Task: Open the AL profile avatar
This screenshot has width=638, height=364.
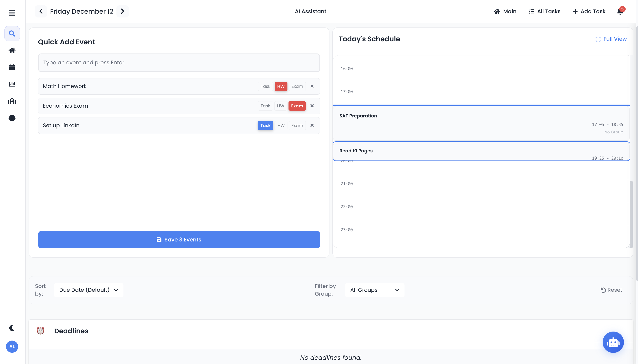Action: [x=12, y=347]
